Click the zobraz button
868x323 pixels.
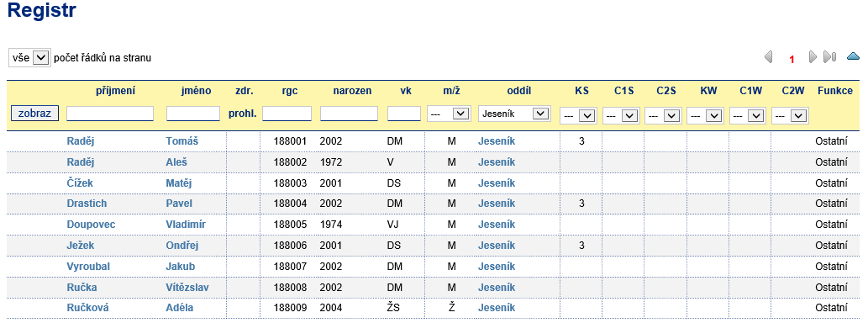35,114
